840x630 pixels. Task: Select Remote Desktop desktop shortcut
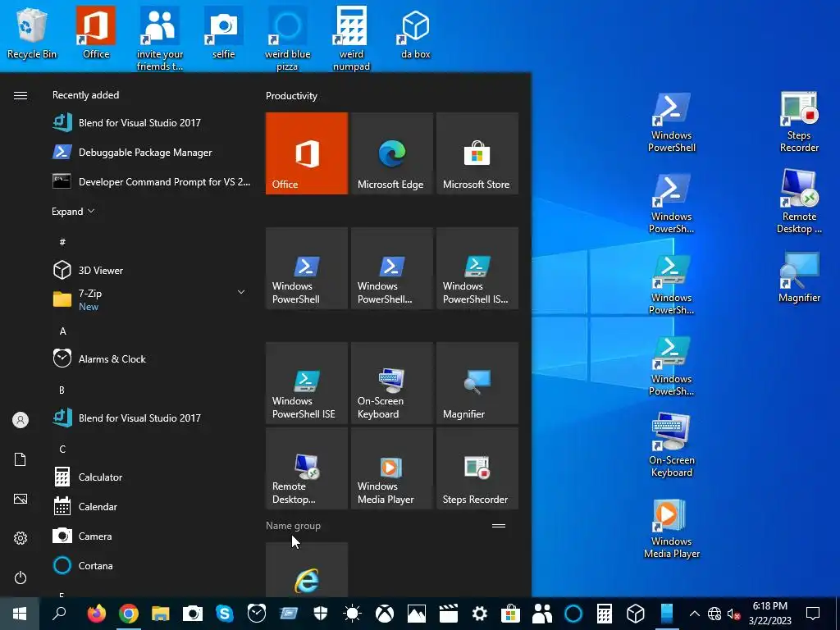[x=799, y=202]
